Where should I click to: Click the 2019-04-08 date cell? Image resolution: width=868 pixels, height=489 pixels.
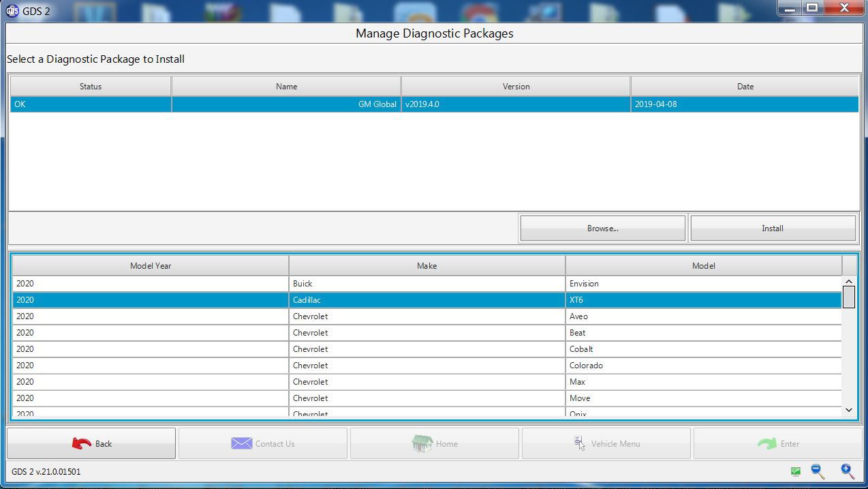[x=745, y=104]
